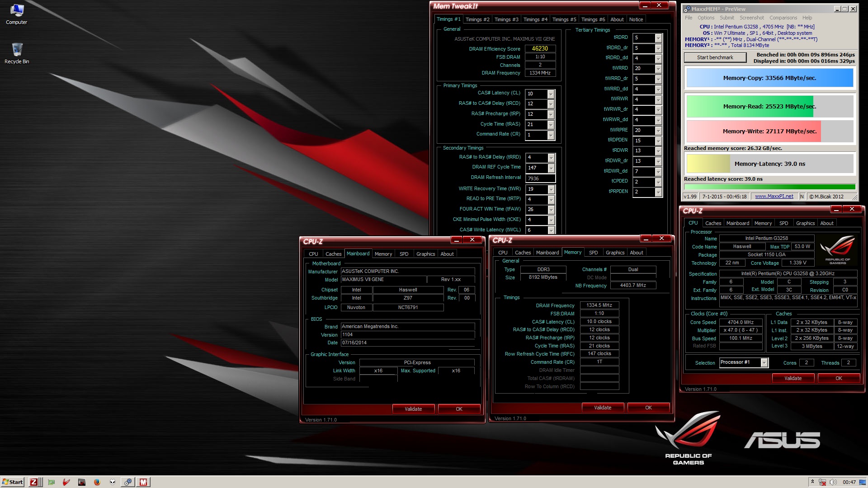
Task: Click the DRAM Frequency value 1334.5 MHz
Action: pos(599,305)
